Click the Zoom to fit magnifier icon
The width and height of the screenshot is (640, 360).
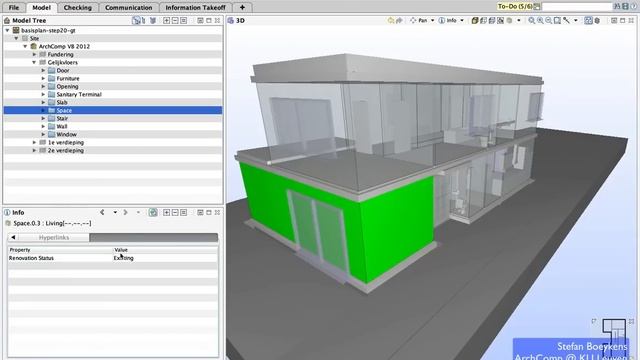tap(532, 20)
